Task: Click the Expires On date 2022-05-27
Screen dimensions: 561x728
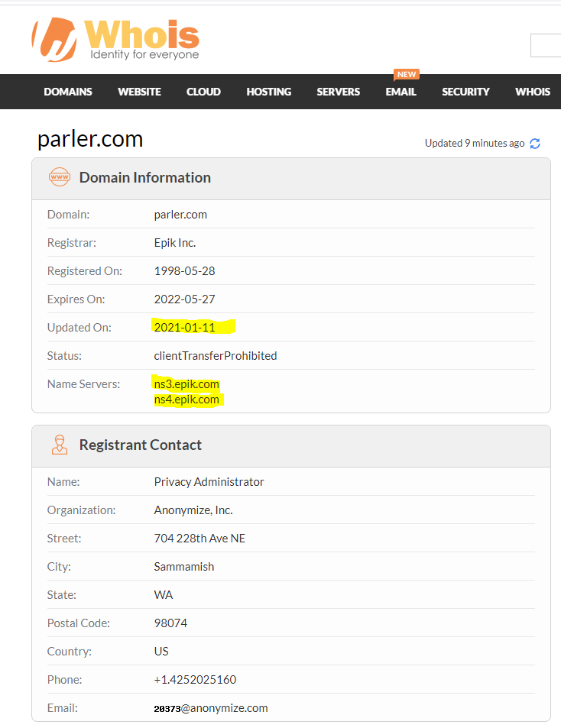Action: tap(185, 299)
